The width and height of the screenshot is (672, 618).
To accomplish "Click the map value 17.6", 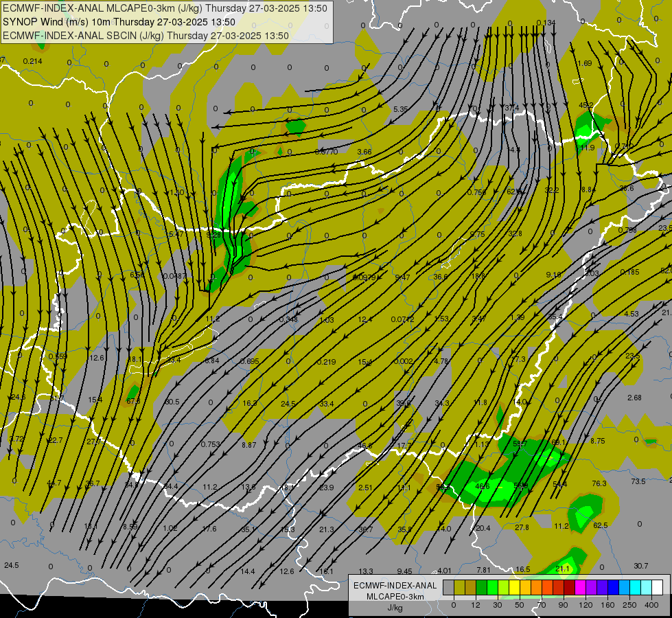I will pos(209,529).
